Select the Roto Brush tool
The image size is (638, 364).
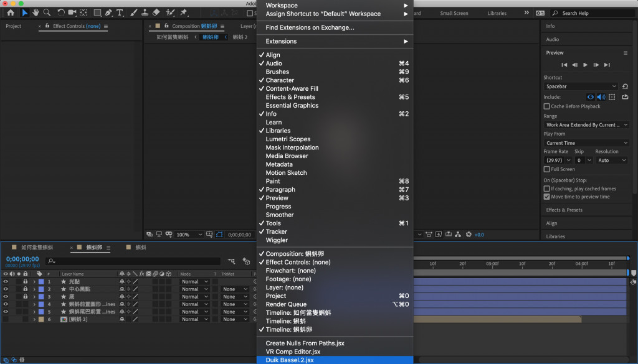coord(170,12)
